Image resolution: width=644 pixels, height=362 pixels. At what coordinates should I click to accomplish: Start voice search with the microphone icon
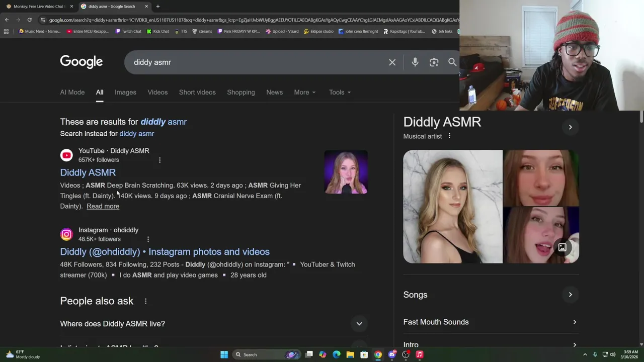coord(415,62)
